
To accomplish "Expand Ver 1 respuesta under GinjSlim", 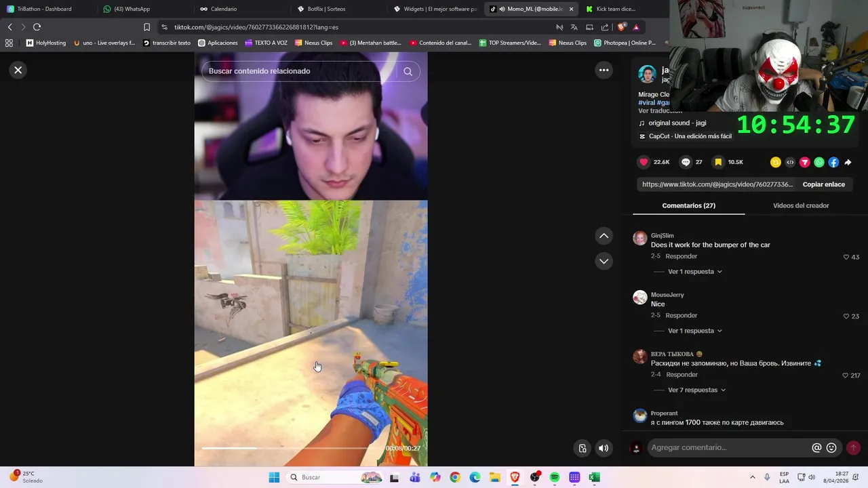I will [694, 272].
